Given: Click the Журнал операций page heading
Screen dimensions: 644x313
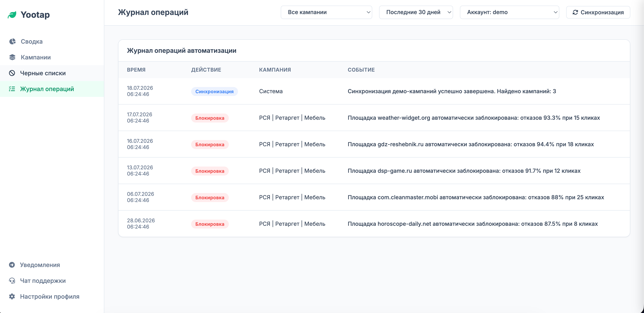Looking at the screenshot, I should pos(153,12).
